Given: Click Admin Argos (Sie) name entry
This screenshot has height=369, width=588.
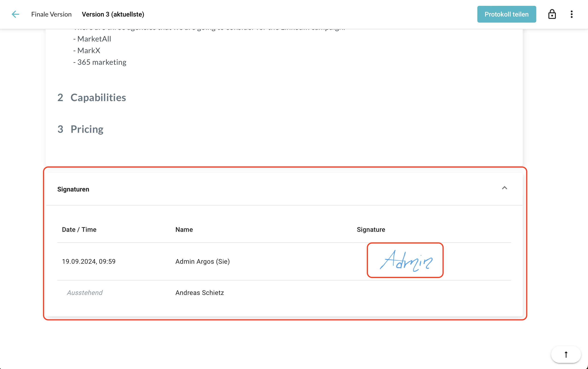Looking at the screenshot, I should [x=202, y=261].
